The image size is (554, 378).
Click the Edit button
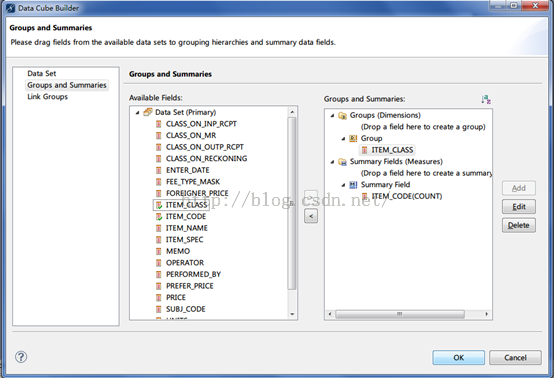click(x=519, y=207)
